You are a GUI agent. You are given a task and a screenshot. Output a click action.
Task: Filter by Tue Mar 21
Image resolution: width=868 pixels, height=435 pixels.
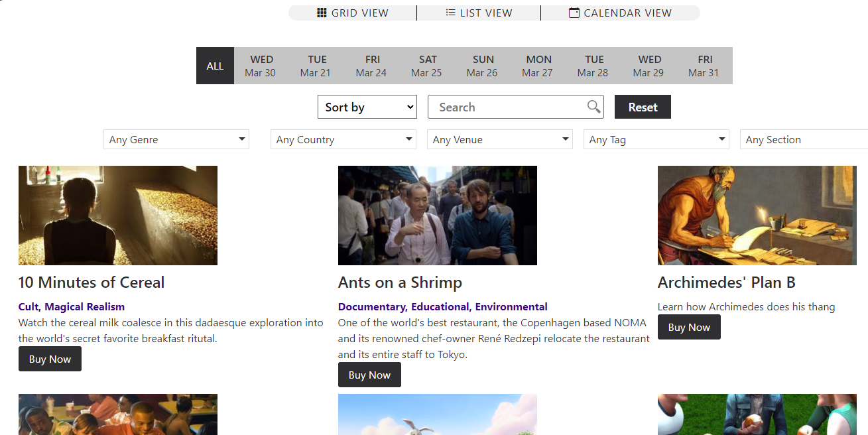pos(316,66)
